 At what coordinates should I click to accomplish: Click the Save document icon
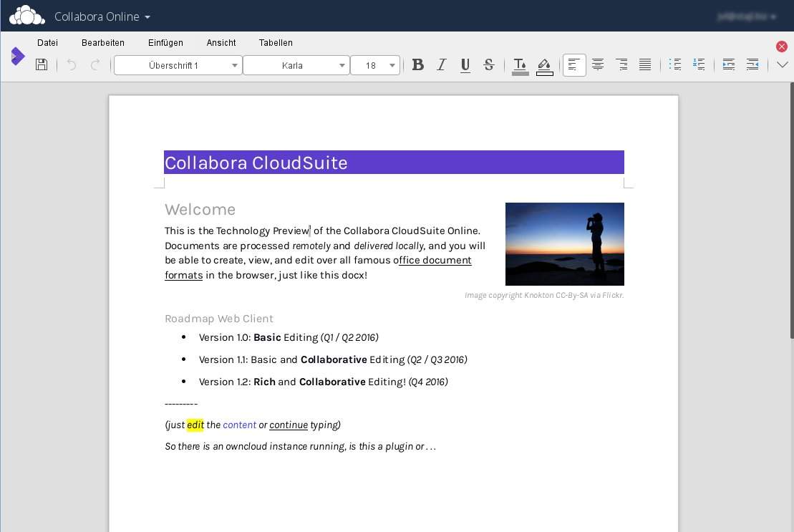42,65
